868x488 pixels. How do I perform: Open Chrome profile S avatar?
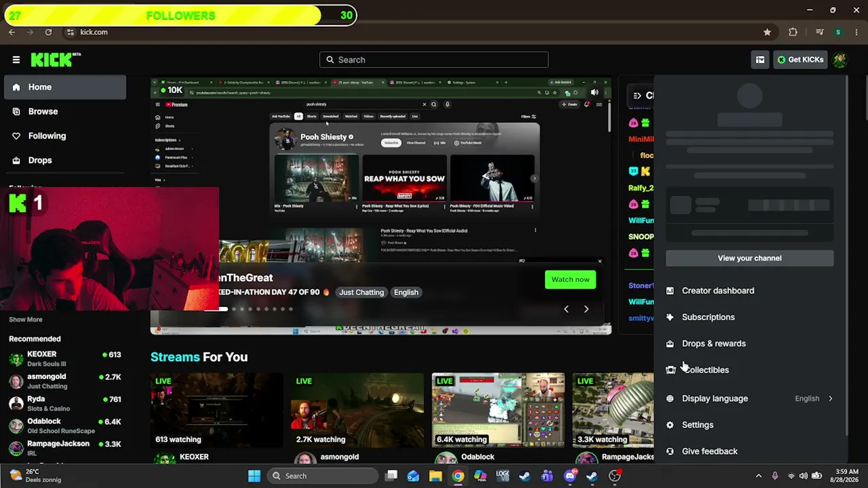(x=838, y=32)
